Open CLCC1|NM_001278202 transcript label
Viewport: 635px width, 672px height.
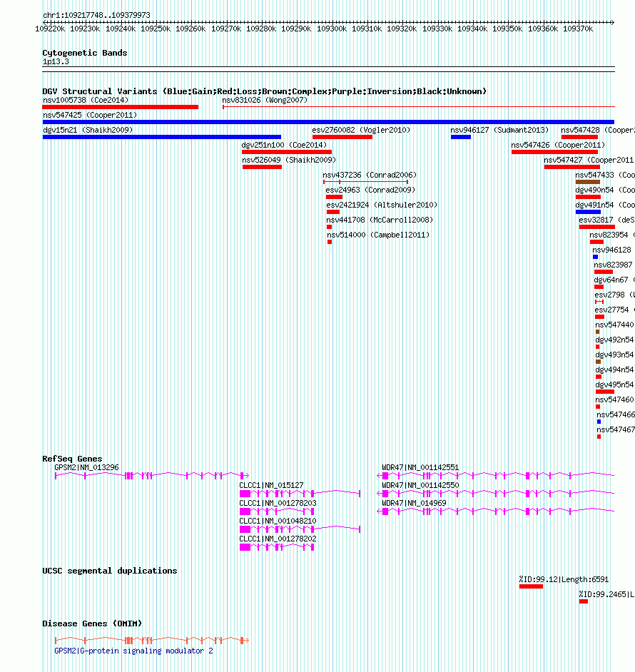point(278,539)
